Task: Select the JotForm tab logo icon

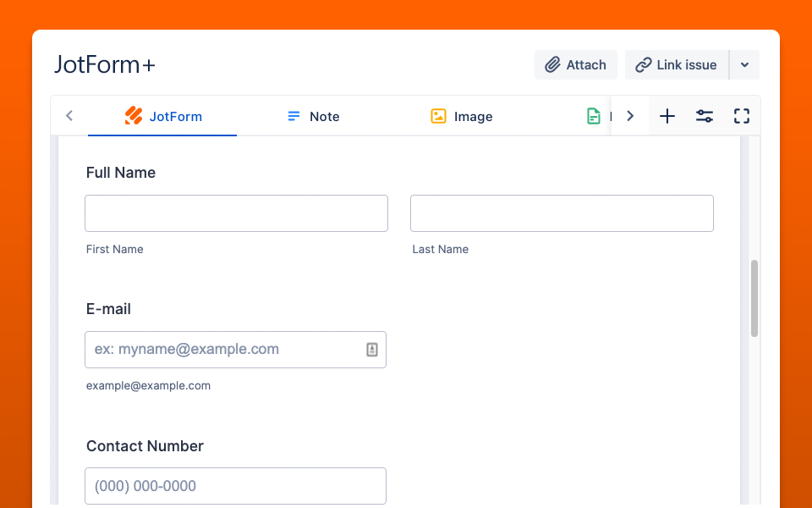Action: [133, 116]
